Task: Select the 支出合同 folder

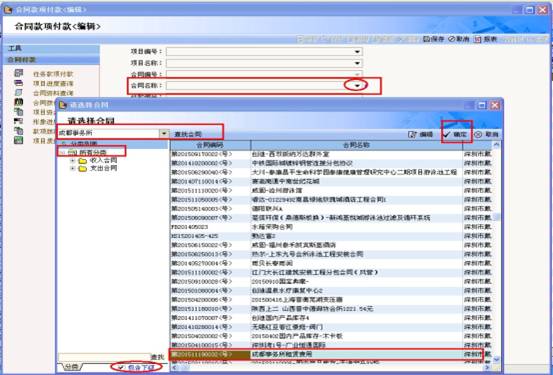Action: tap(104, 169)
